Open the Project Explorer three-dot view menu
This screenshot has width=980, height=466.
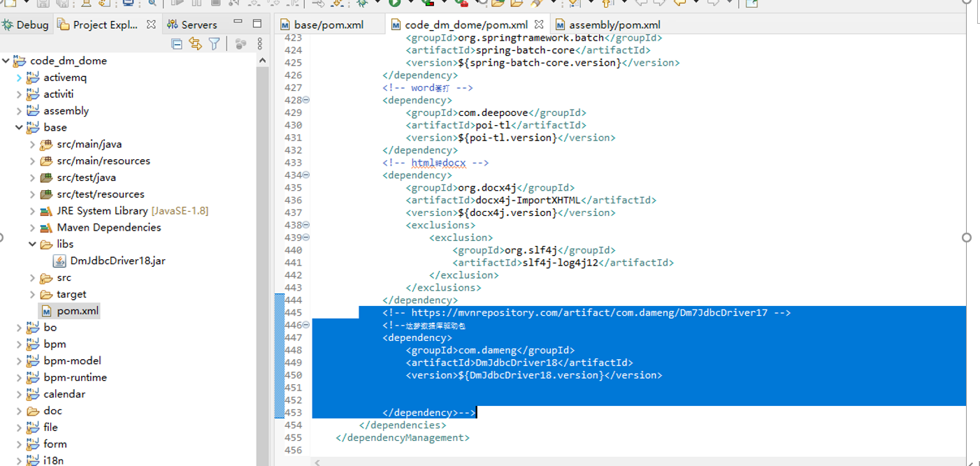click(260, 44)
